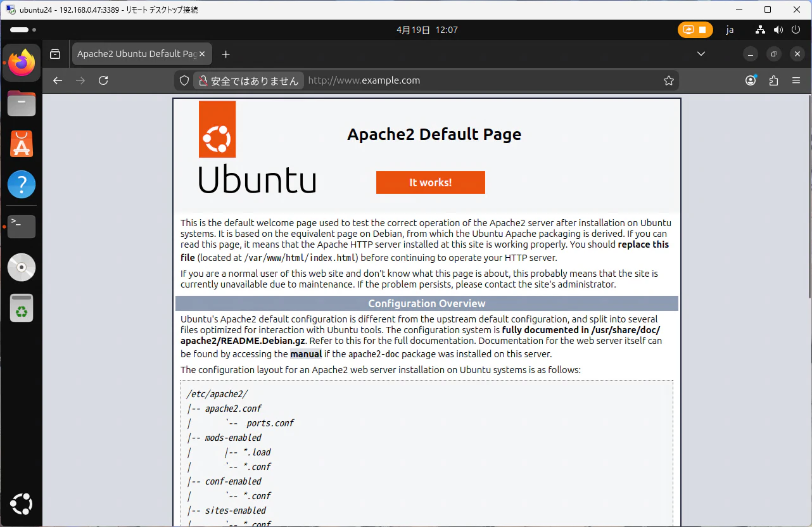812x527 pixels.
Task: Open the Trash icon in the dock
Action: 22,308
